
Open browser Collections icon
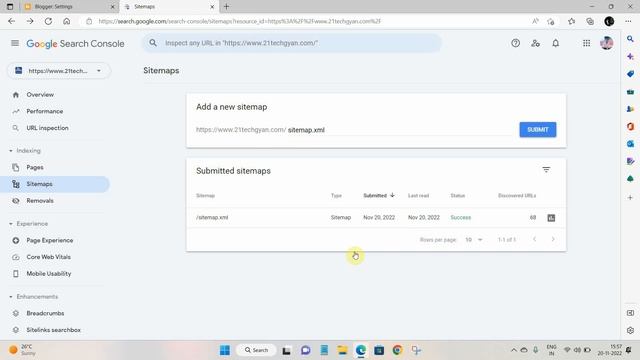pos(590,21)
